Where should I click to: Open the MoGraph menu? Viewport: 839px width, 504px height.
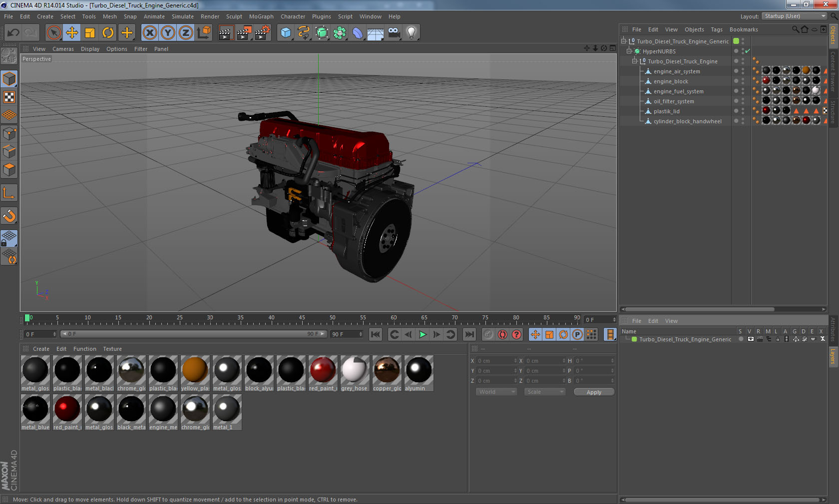pyautogui.click(x=261, y=16)
